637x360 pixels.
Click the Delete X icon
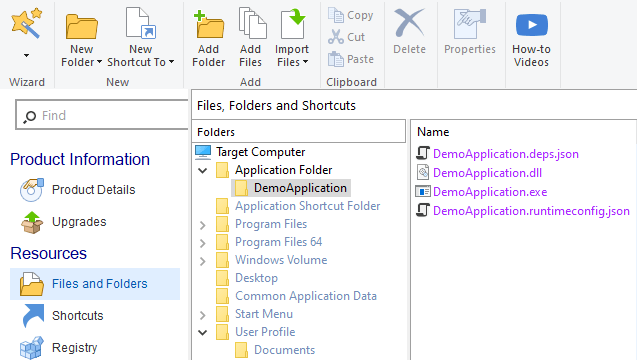point(409,23)
